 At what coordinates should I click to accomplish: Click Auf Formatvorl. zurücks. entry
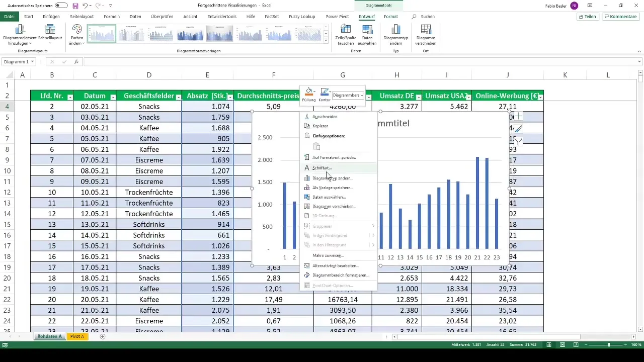(338, 157)
